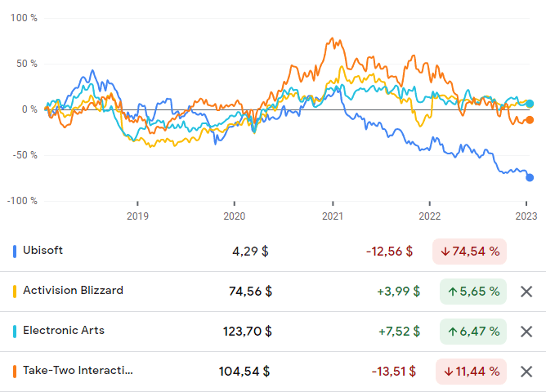Click Ubisoft price 4,29 $
Screen dimensions: 546x392
pos(250,252)
